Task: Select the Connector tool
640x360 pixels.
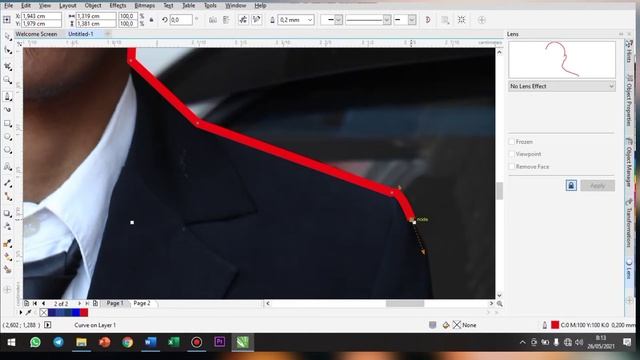Action: 8,197
